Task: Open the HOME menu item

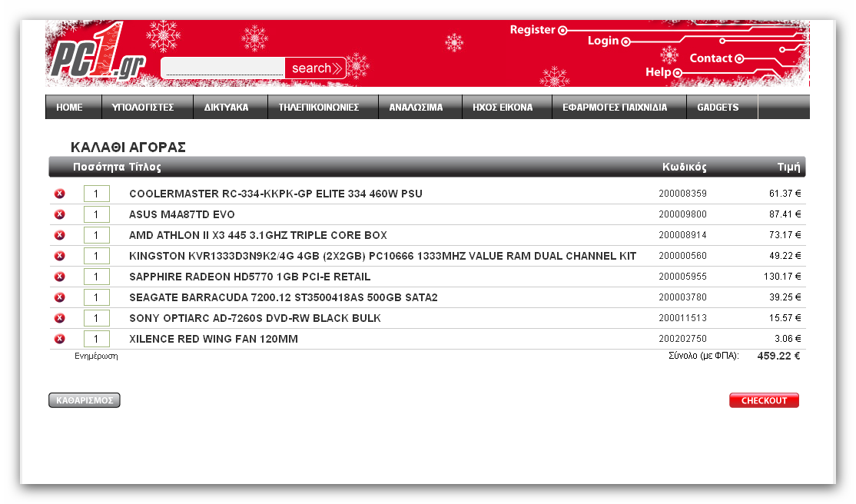Action: (x=73, y=107)
